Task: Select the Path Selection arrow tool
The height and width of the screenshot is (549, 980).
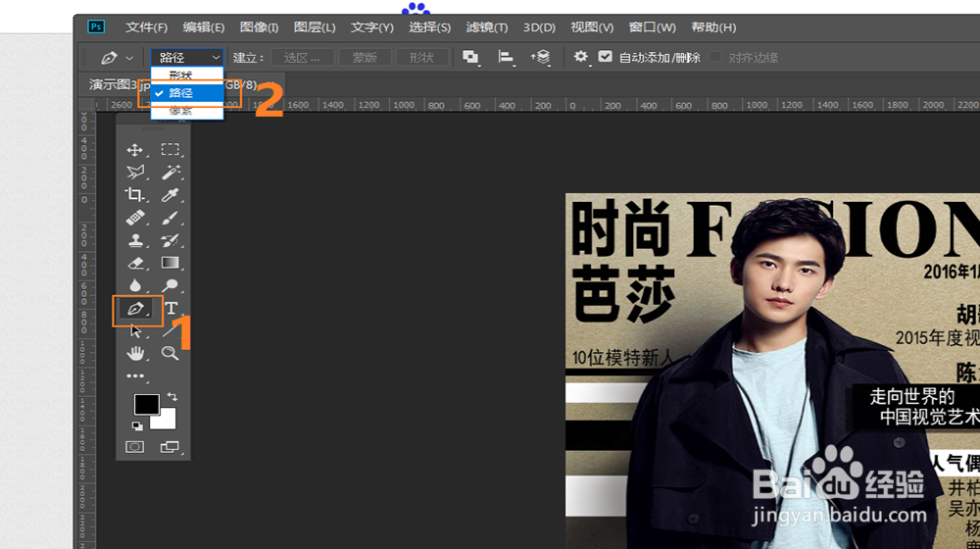Action: [135, 330]
